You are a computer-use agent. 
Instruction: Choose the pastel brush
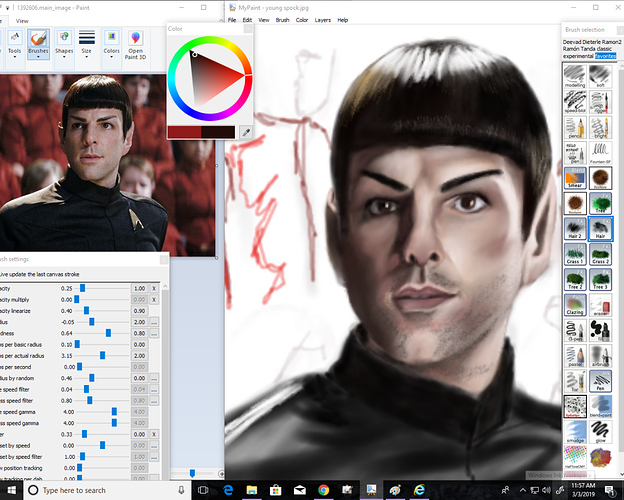575,356
